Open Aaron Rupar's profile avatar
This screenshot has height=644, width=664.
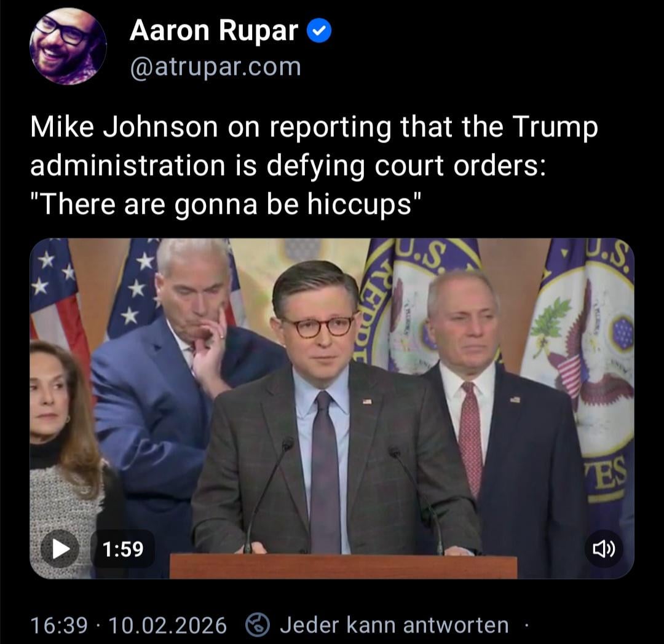(68, 46)
